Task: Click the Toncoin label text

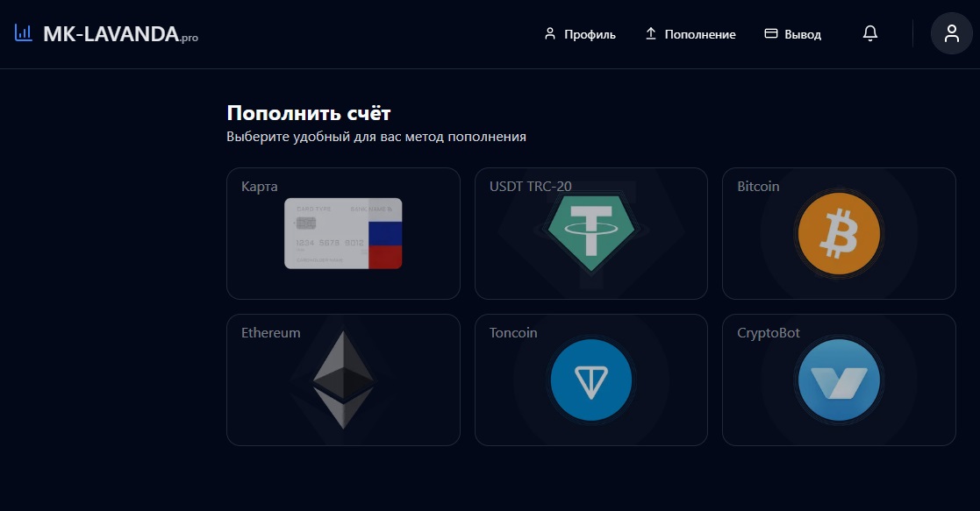Action: 513,332
